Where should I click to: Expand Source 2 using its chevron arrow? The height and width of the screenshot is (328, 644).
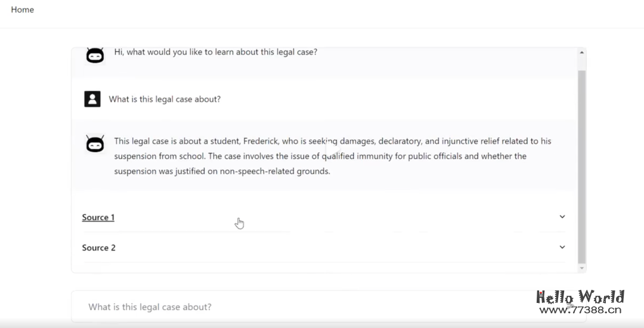(x=562, y=247)
